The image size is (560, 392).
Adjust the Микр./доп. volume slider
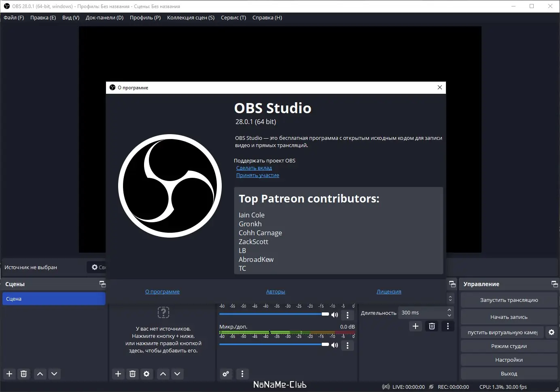tap(274, 344)
